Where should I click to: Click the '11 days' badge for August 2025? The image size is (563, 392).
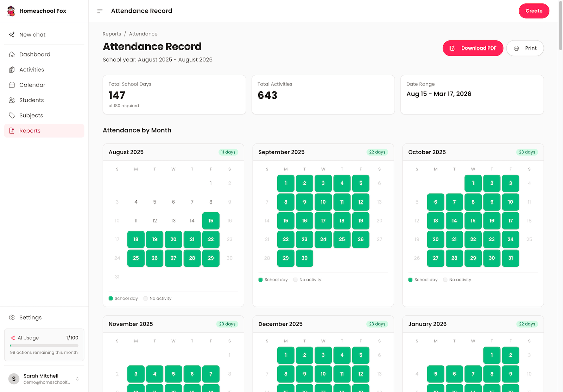pos(228,152)
